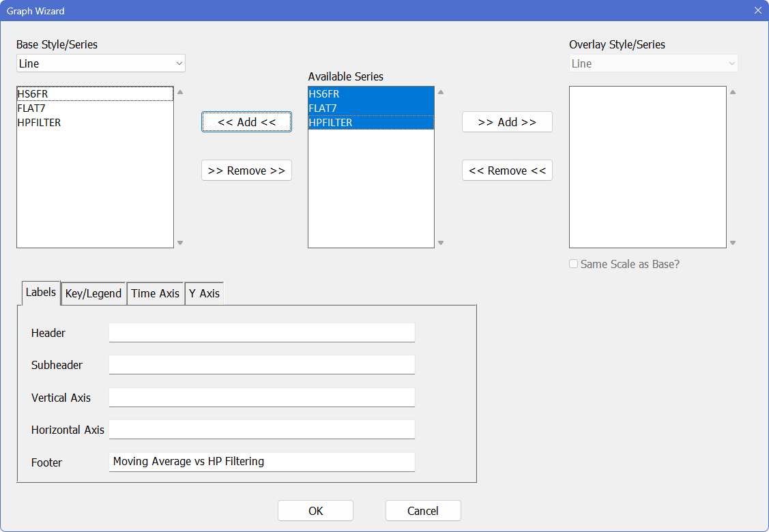
Task: Select HPFILTER in Available Series list
Action: (x=371, y=123)
